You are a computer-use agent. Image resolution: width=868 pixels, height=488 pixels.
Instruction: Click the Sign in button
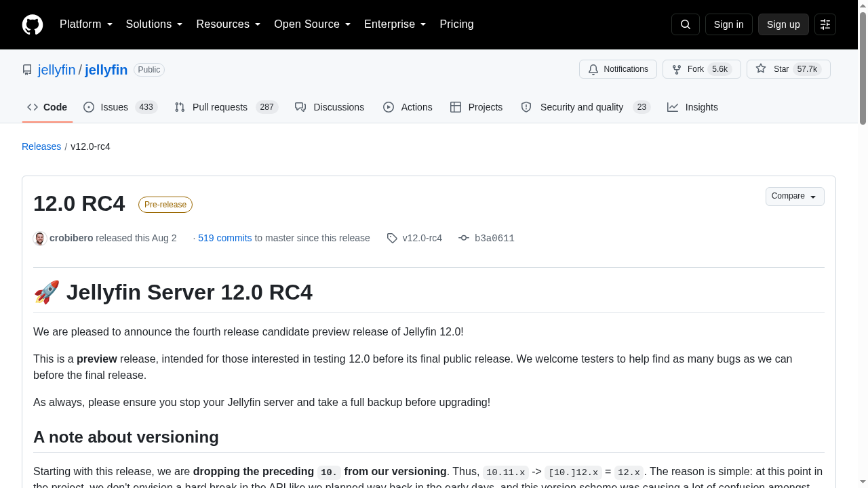(729, 24)
